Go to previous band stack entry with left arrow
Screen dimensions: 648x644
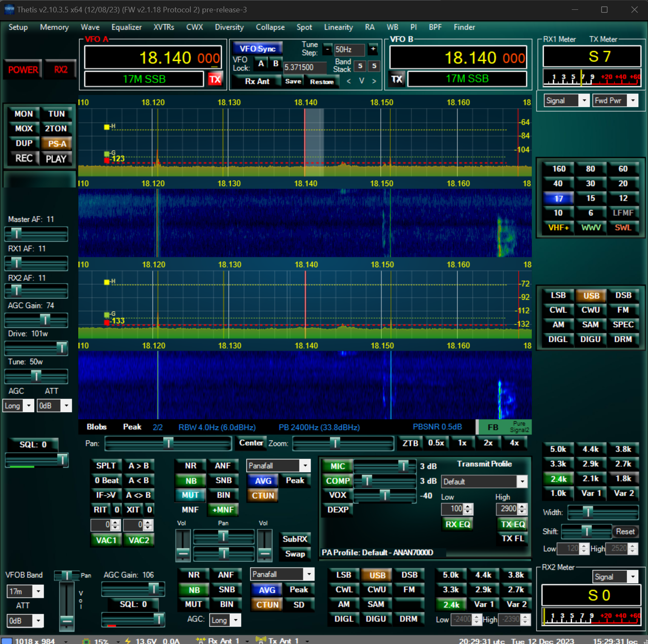point(349,81)
